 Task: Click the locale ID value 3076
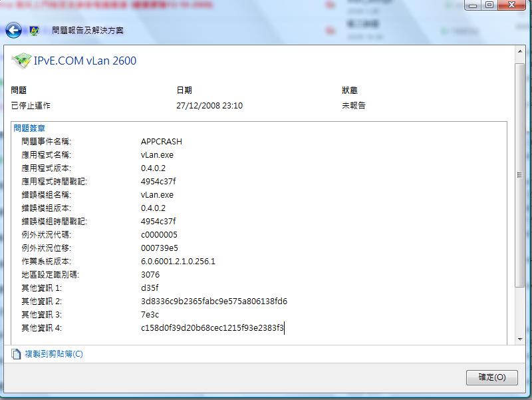(x=150, y=275)
